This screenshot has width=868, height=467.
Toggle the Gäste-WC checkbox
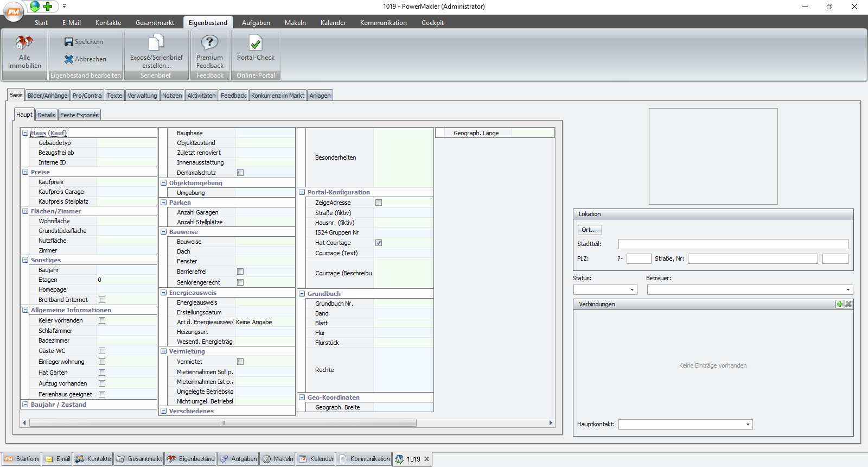[x=102, y=351]
